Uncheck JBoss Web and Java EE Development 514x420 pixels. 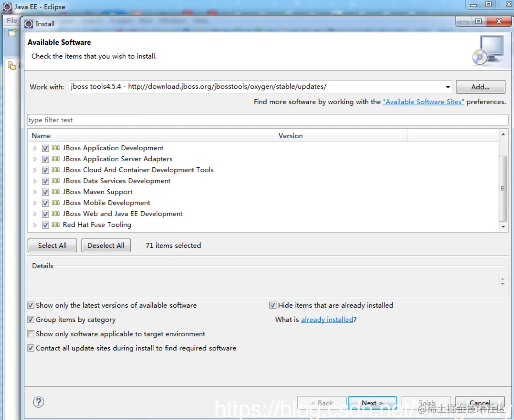pos(46,214)
